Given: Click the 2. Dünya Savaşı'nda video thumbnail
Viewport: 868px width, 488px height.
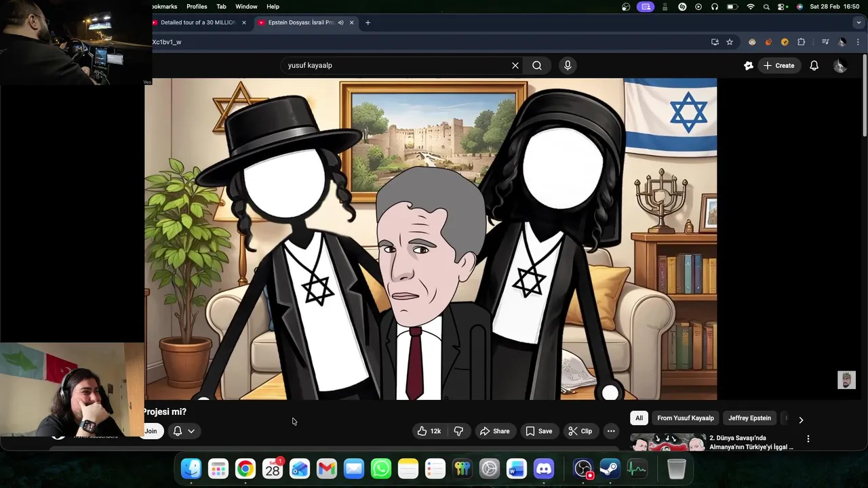Looking at the screenshot, I should pos(668,443).
